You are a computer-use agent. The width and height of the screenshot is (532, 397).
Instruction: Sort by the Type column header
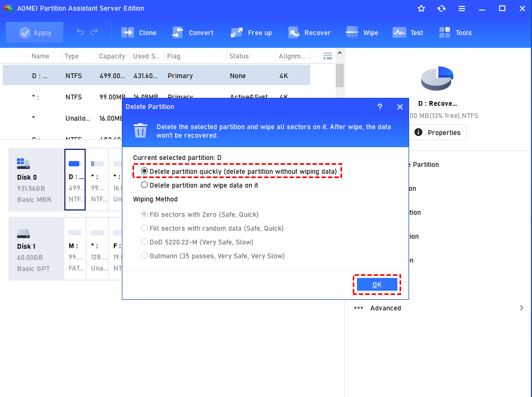[72, 56]
